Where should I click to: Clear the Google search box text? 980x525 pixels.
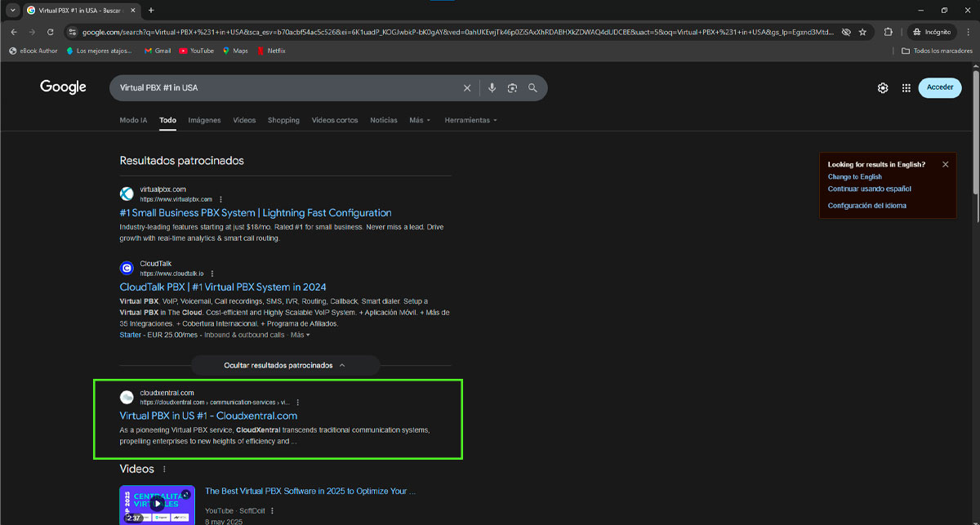pyautogui.click(x=467, y=88)
